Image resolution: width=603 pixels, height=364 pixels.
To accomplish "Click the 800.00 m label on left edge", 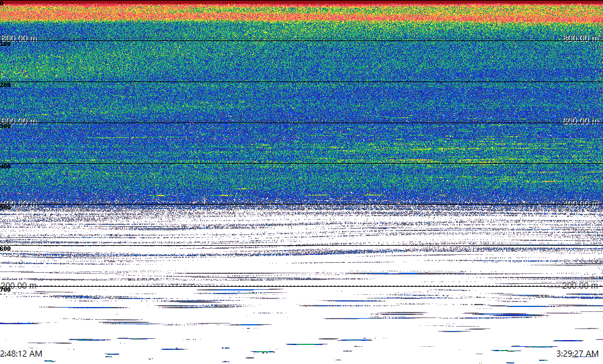I will (19, 38).
